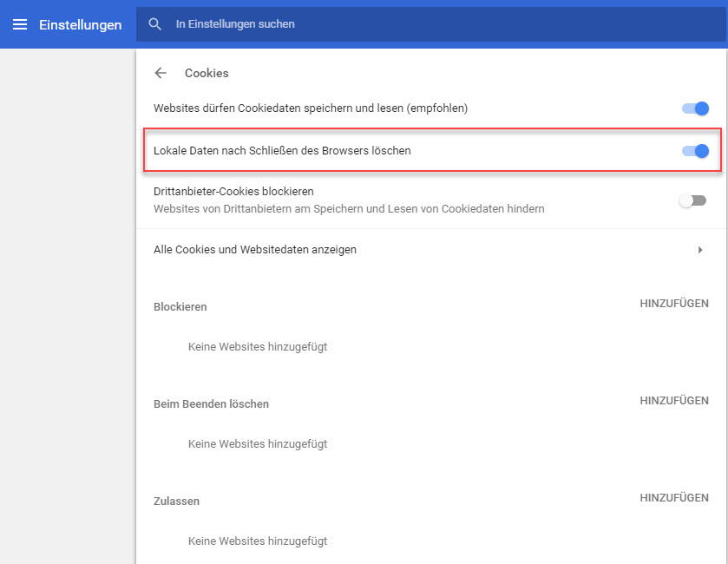Click the Einstellungen title in header
The height and width of the screenshot is (564, 728).
(x=80, y=24)
